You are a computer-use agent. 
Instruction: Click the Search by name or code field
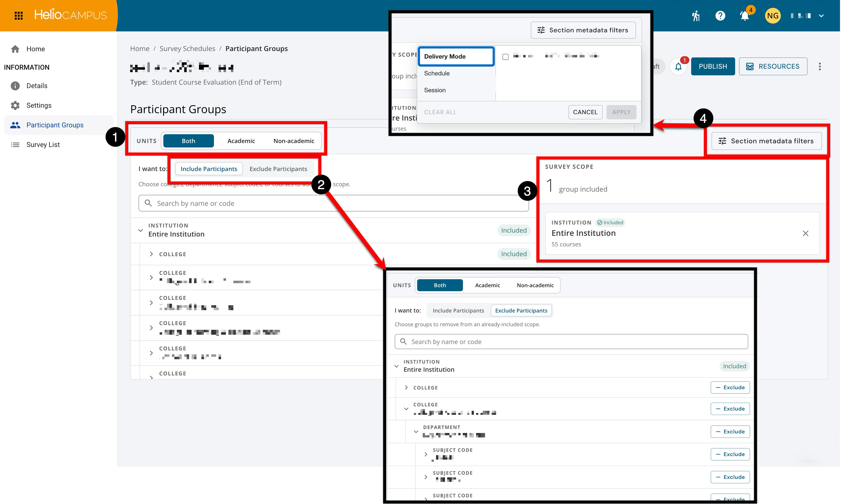[334, 203]
